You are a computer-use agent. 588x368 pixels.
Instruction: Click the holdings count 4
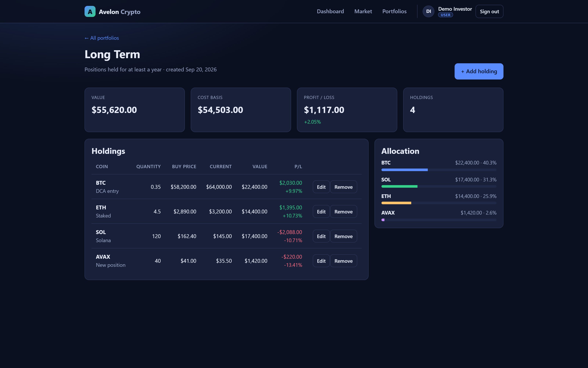coord(412,110)
